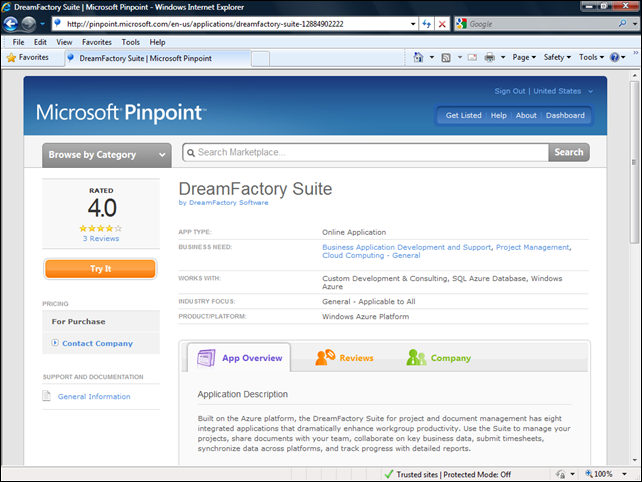Open the United States region selector
This screenshot has height=482, width=642.
pyautogui.click(x=563, y=91)
